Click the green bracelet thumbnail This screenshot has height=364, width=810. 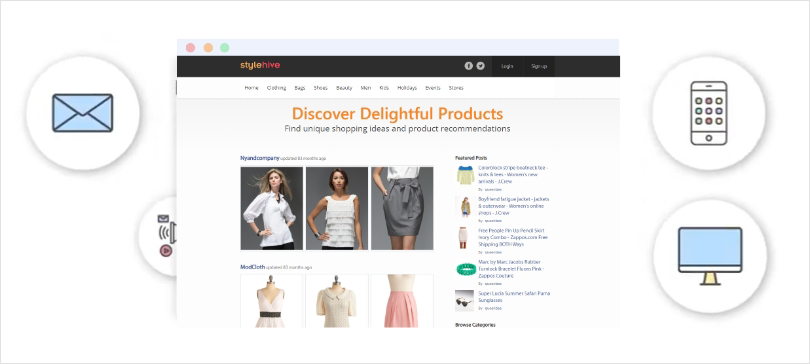(465, 269)
